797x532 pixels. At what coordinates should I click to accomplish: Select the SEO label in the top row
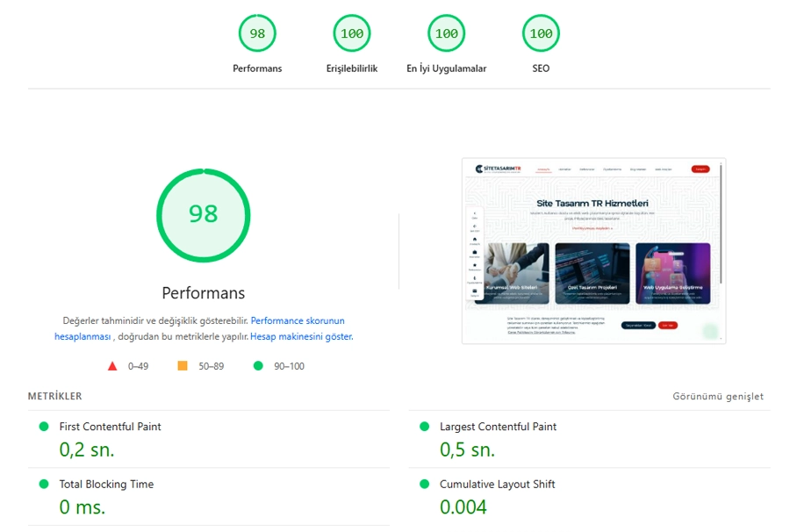pos(541,68)
